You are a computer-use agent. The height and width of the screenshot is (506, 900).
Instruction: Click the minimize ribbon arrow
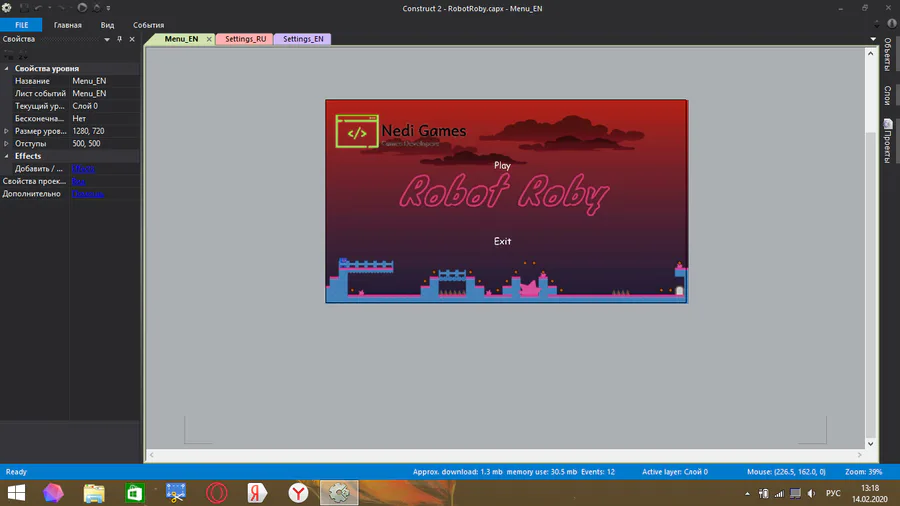(876, 24)
